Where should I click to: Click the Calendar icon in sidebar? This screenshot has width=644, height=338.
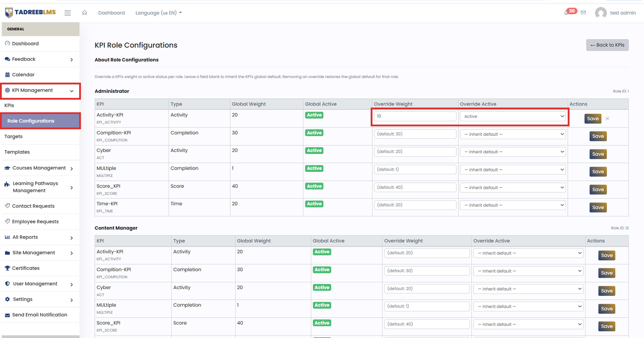pos(7,74)
